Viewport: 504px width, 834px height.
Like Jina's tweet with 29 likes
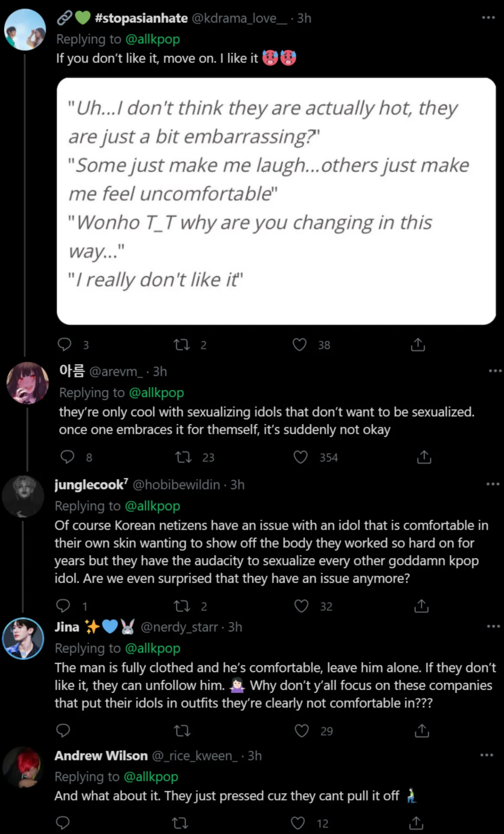tap(302, 731)
